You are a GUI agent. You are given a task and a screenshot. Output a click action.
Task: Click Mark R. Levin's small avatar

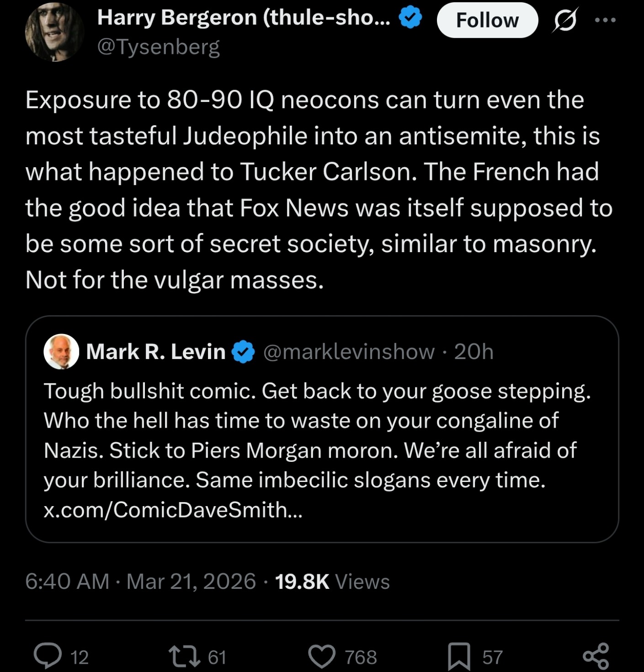(61, 351)
